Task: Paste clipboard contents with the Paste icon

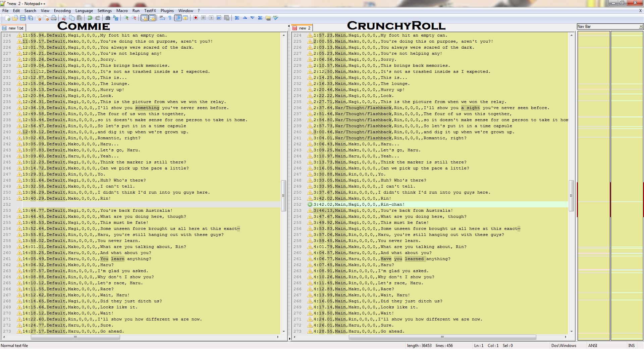Action: coord(79,18)
